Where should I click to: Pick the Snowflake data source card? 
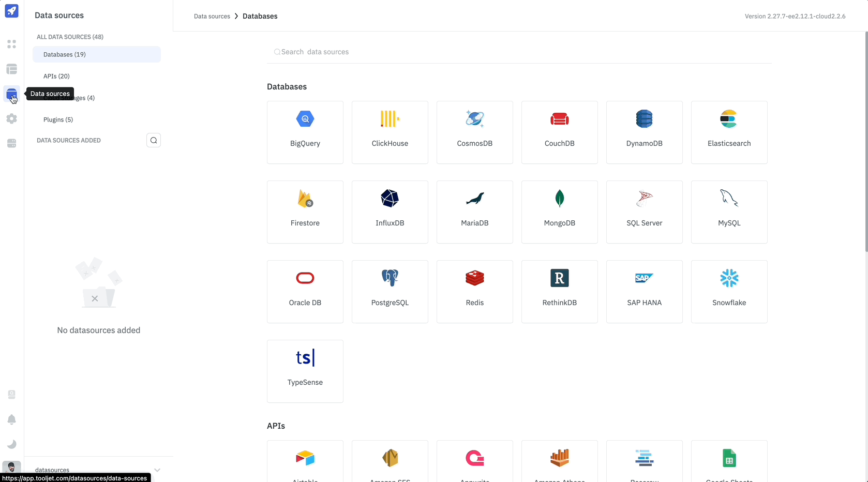point(729,292)
